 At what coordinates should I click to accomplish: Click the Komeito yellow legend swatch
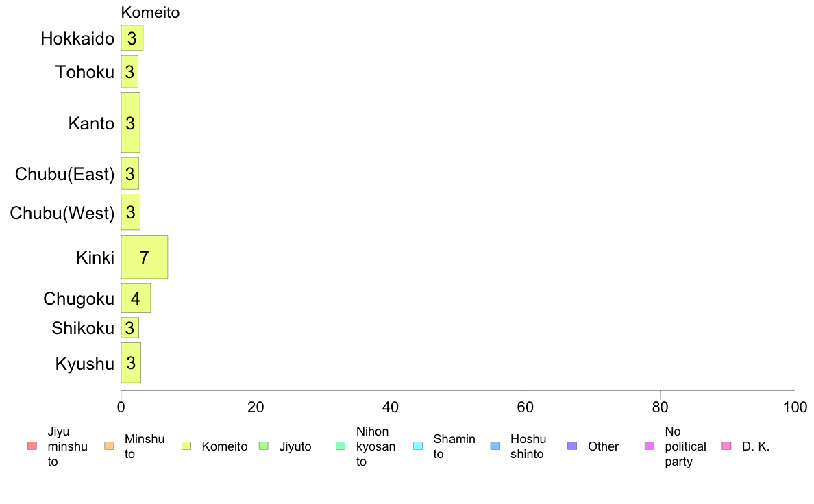pos(186,446)
